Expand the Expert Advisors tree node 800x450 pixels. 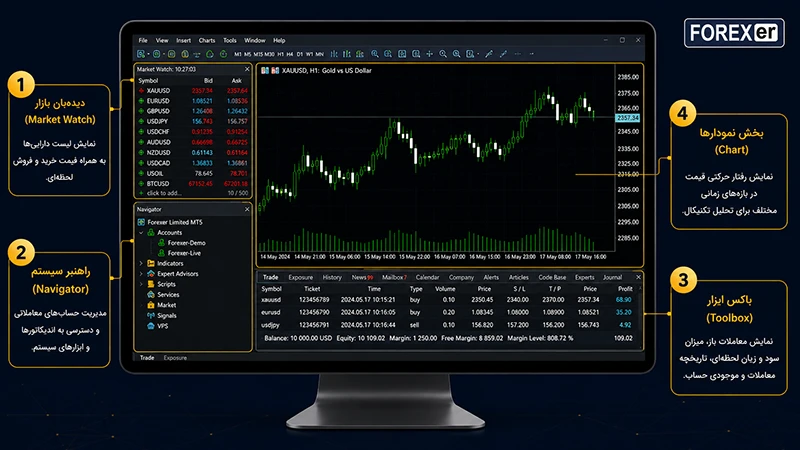tap(141, 273)
